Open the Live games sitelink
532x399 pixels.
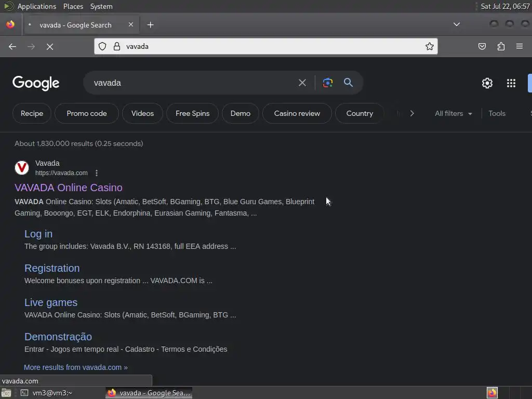[51, 302]
